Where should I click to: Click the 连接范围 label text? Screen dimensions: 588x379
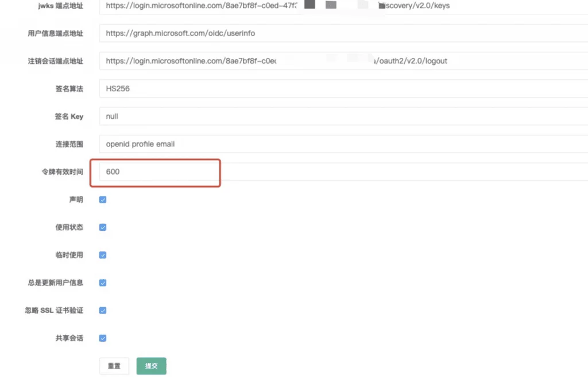(69, 144)
